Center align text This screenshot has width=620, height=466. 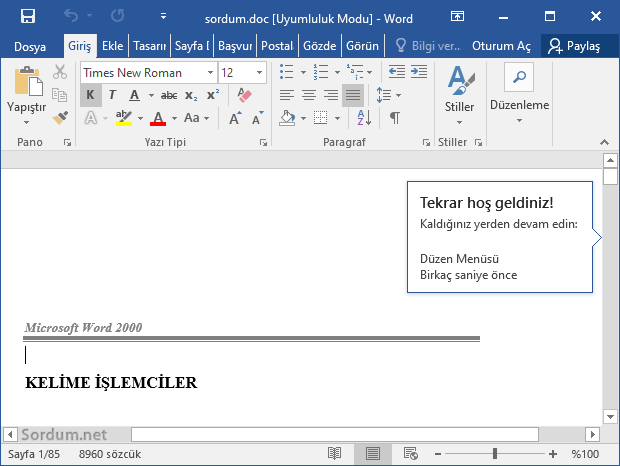point(309,95)
